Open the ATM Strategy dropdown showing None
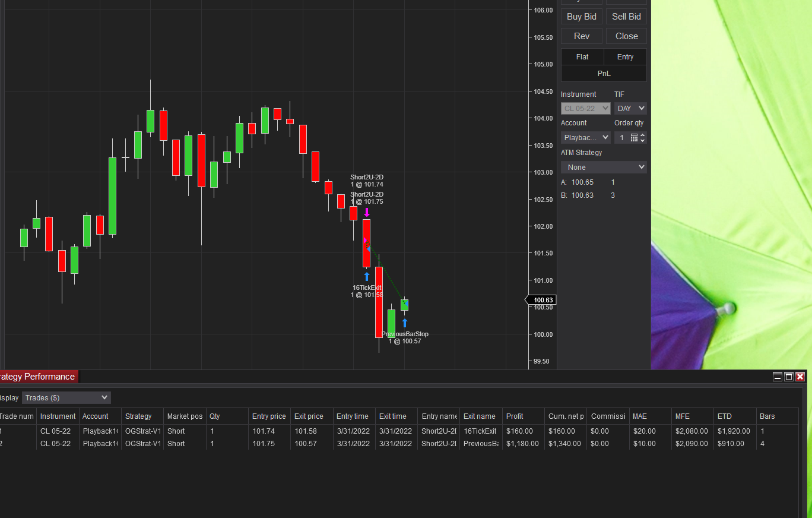 point(604,168)
